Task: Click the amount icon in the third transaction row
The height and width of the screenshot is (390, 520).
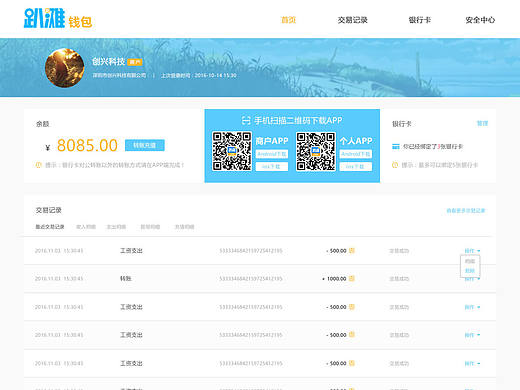Action: 352,307
